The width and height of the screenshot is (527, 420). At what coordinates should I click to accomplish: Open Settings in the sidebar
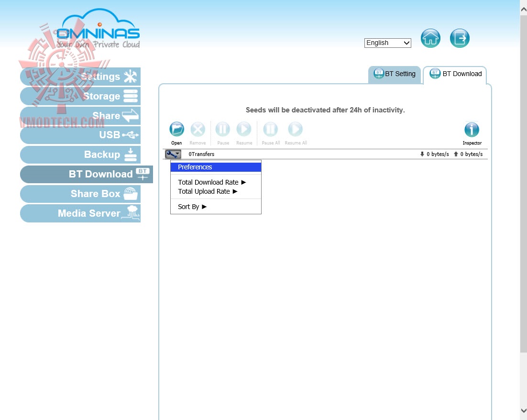pyautogui.click(x=80, y=77)
